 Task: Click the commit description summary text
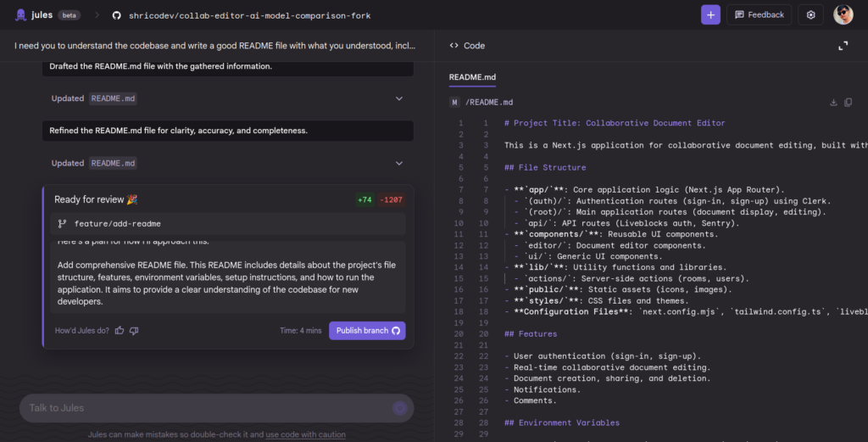pos(226,283)
